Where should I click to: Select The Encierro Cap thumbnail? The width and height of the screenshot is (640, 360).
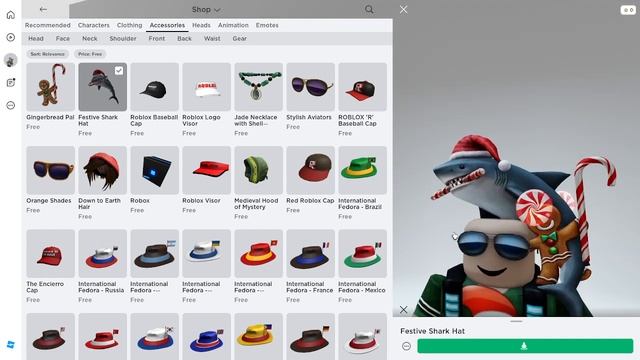click(x=51, y=253)
